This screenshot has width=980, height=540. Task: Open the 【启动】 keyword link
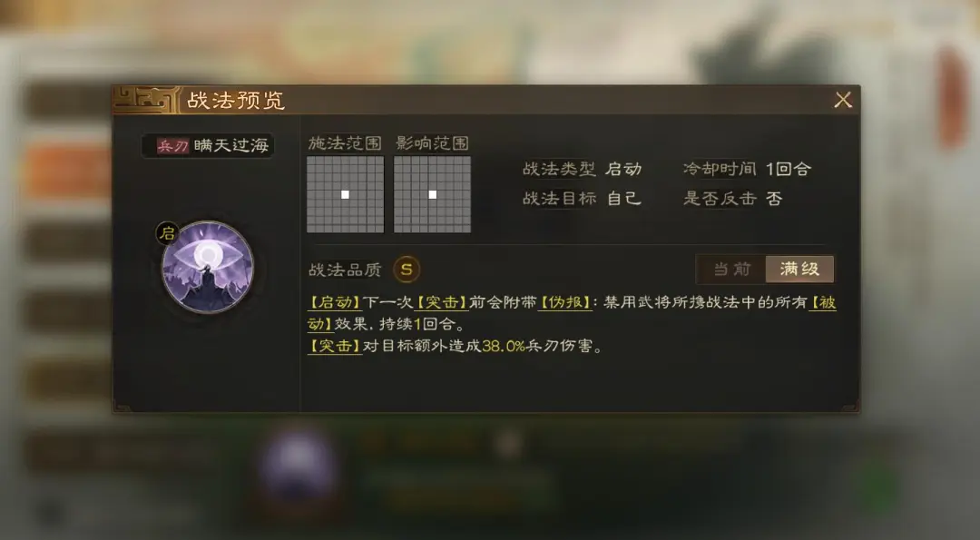click(x=335, y=302)
